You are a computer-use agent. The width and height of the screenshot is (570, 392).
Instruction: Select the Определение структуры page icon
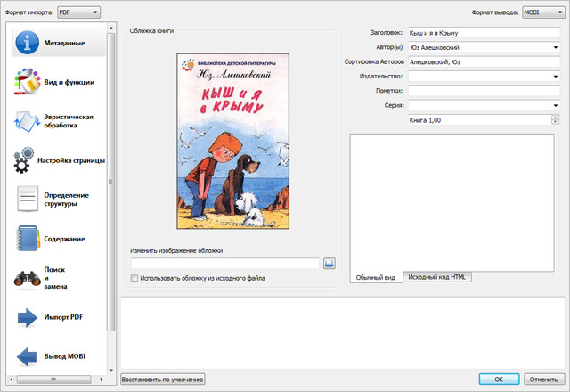tap(28, 199)
